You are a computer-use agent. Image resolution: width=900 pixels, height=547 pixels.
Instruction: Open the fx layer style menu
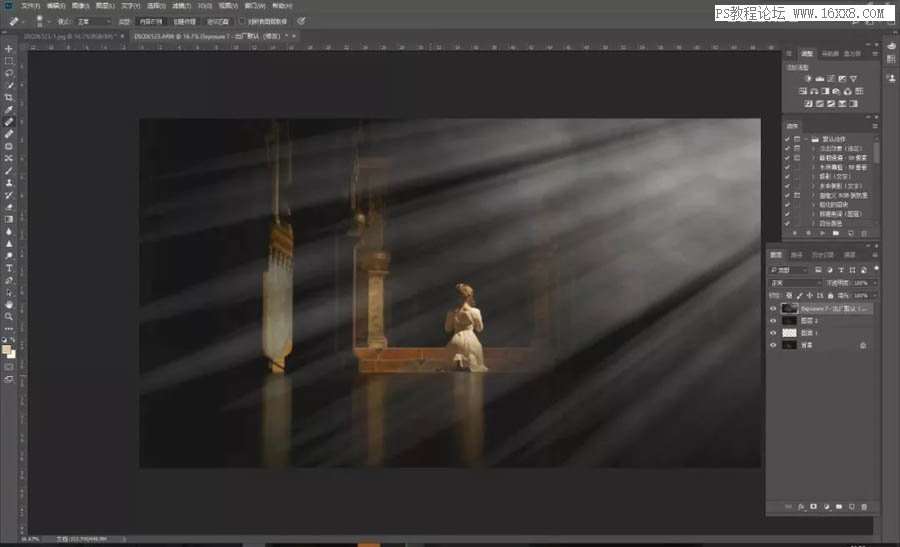point(801,507)
